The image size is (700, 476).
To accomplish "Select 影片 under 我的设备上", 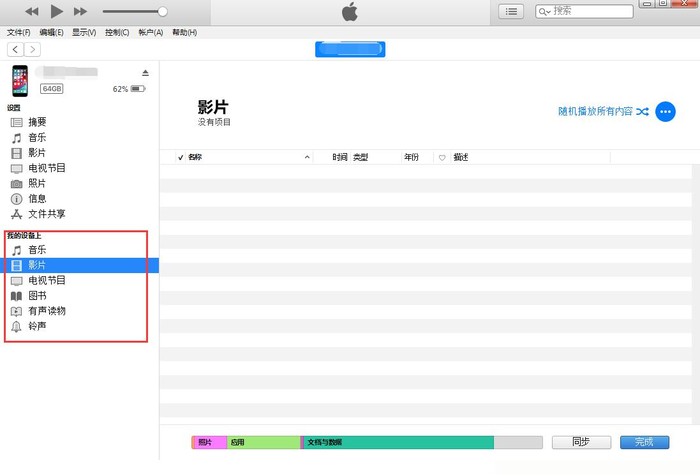I will [80, 265].
